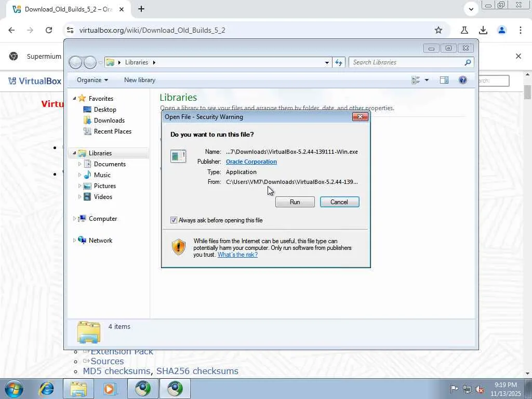Close the Security Warning dialog with X

[360, 117]
